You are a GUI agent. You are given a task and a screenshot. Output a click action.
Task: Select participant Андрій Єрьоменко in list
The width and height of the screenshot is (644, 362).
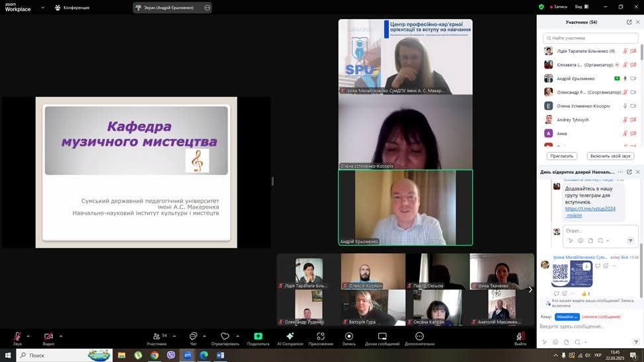(590, 79)
